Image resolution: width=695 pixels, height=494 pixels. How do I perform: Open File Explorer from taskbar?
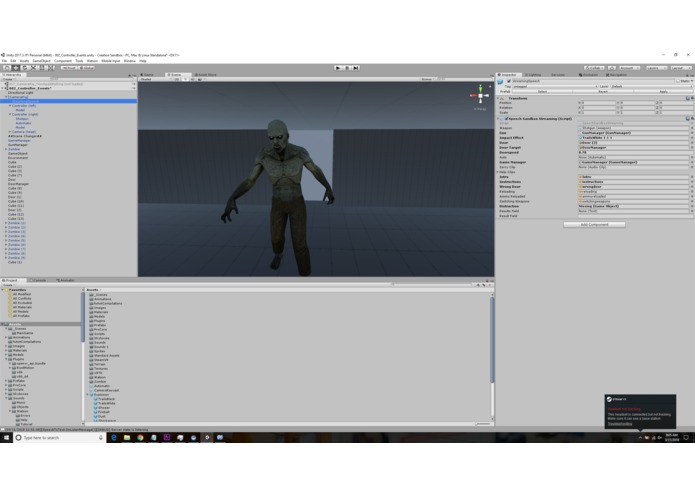click(x=127, y=437)
